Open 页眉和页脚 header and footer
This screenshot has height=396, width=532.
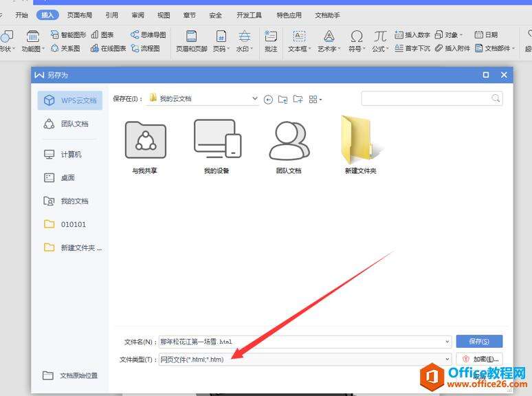(191, 41)
